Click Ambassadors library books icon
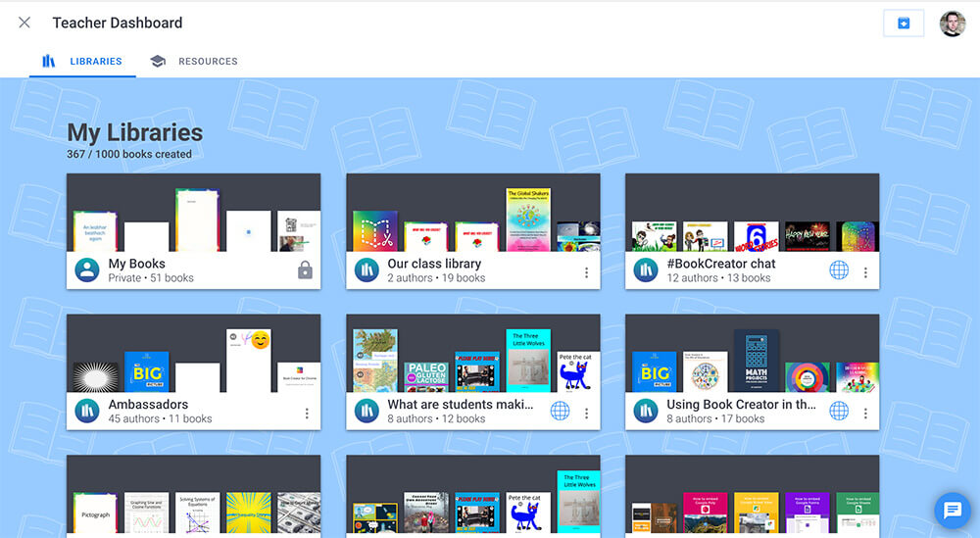The image size is (980, 538). [x=87, y=411]
